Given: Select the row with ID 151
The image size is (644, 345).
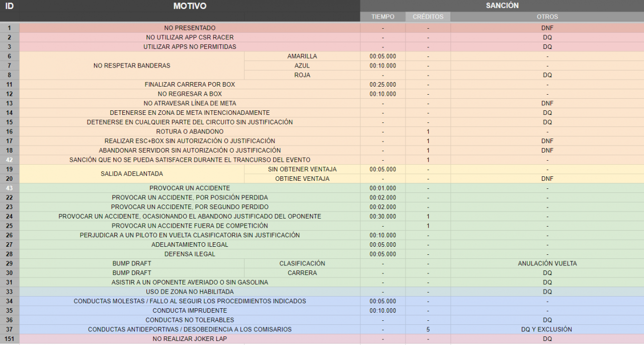Looking at the screenshot, I should coord(10,339).
